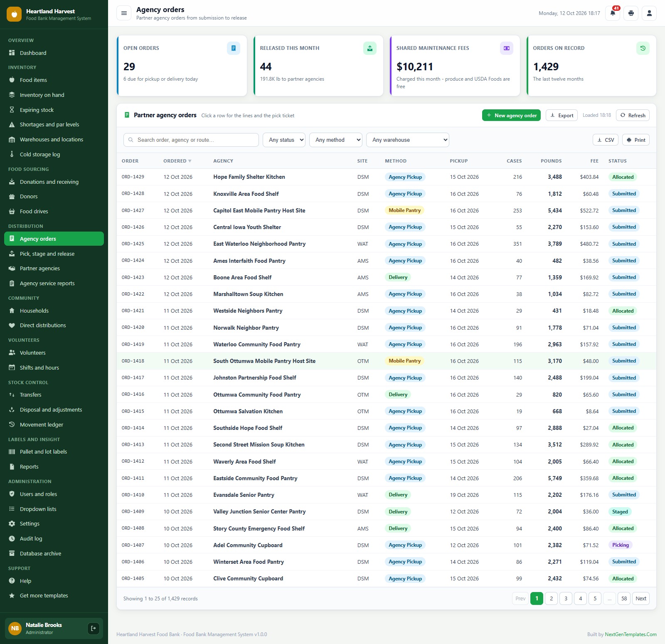Screen dimensions: 665x644
Task: Open Movement ledger page
Action: pyautogui.click(x=54, y=424)
